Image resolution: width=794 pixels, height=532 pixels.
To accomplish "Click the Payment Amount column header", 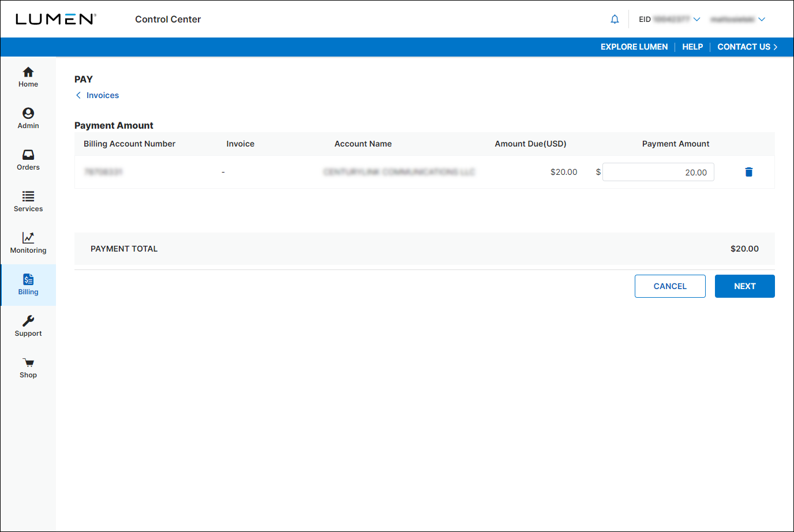I will coord(676,144).
